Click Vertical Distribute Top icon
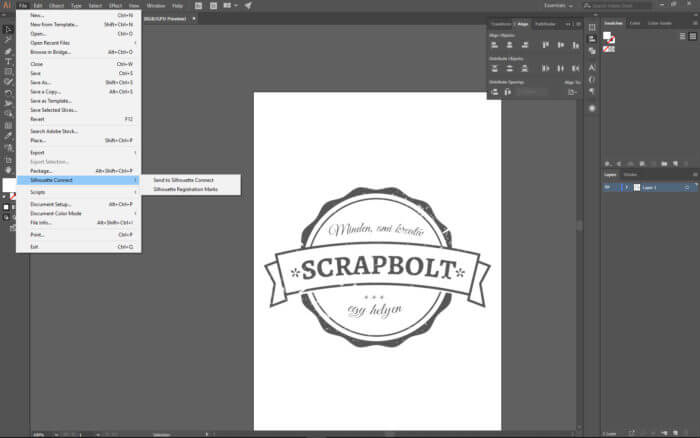Image resolution: width=700 pixels, height=438 pixels. [495, 68]
